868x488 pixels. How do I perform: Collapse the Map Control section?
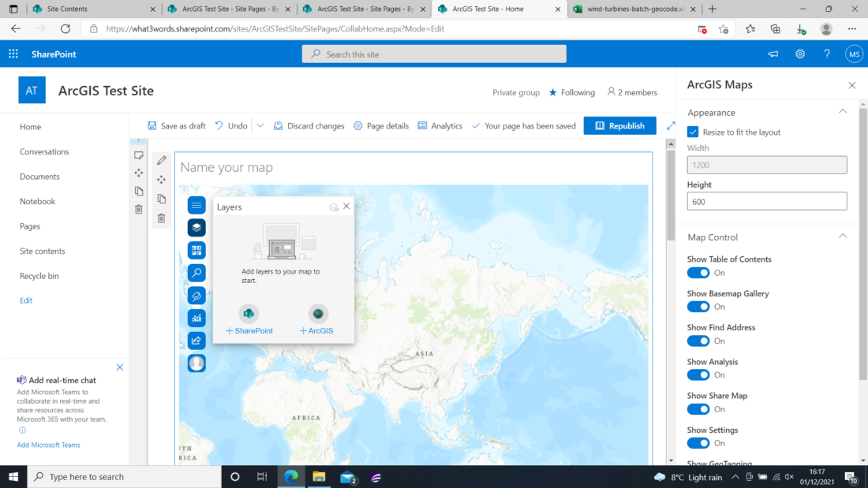tap(843, 237)
